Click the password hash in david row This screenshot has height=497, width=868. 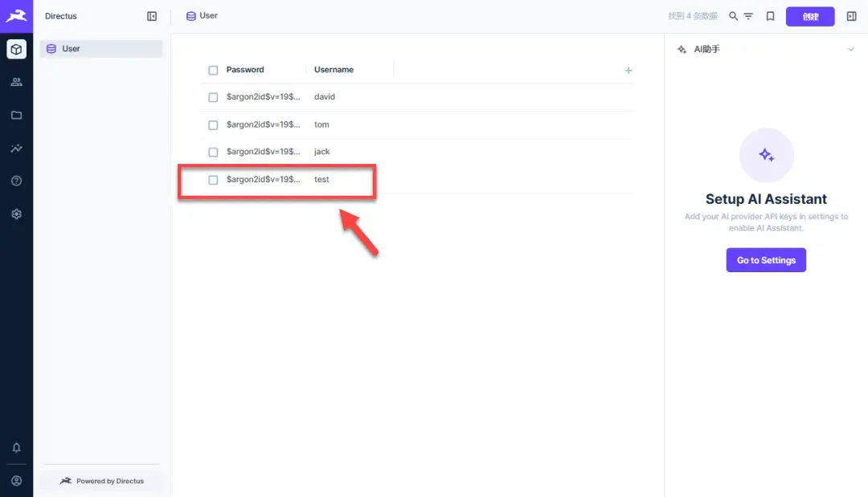pos(263,96)
